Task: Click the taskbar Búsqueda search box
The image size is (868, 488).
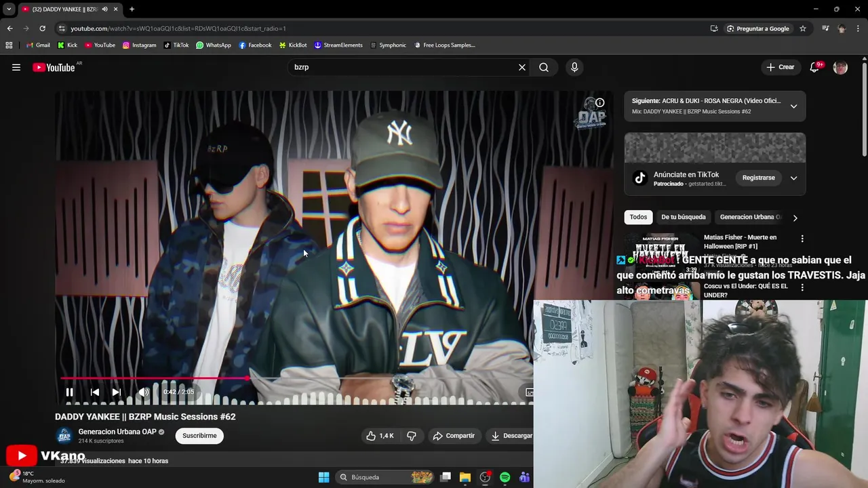Action: pos(386,477)
